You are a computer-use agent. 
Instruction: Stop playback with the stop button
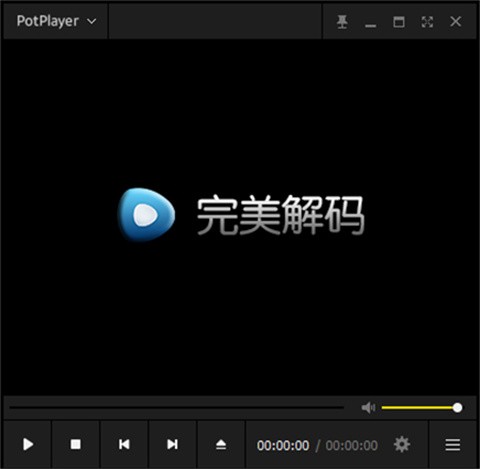pyautogui.click(x=76, y=444)
